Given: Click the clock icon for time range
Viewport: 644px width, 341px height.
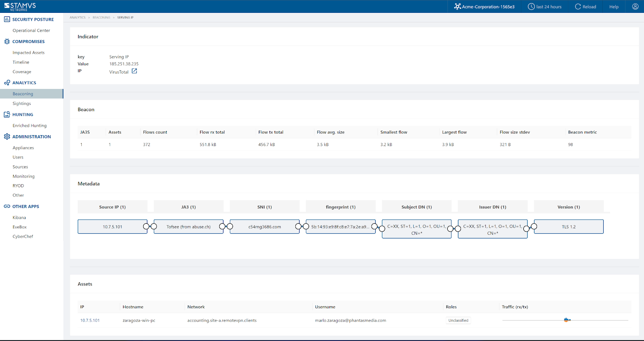Looking at the screenshot, I should tap(531, 6).
